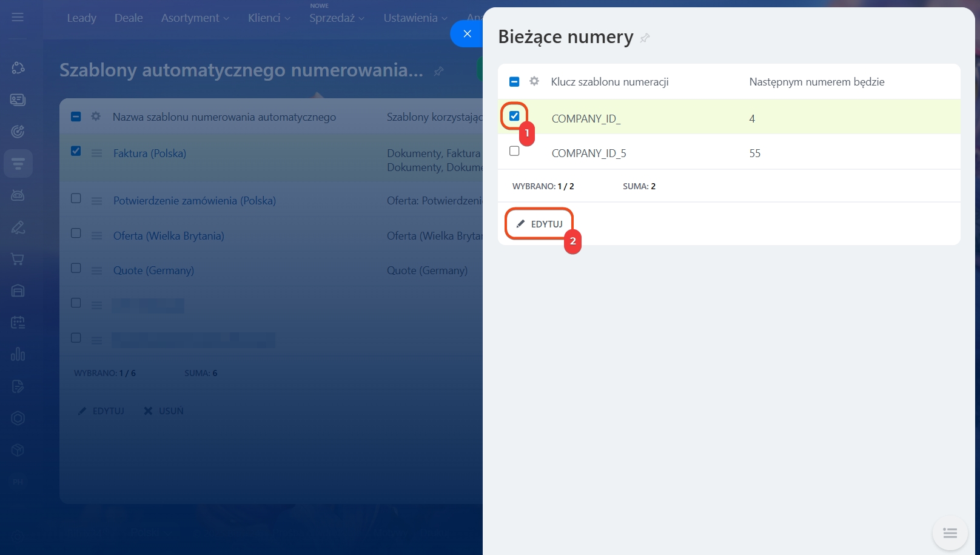The width and height of the screenshot is (980, 555).
Task: Open the cube sidebar icon
Action: (x=18, y=450)
